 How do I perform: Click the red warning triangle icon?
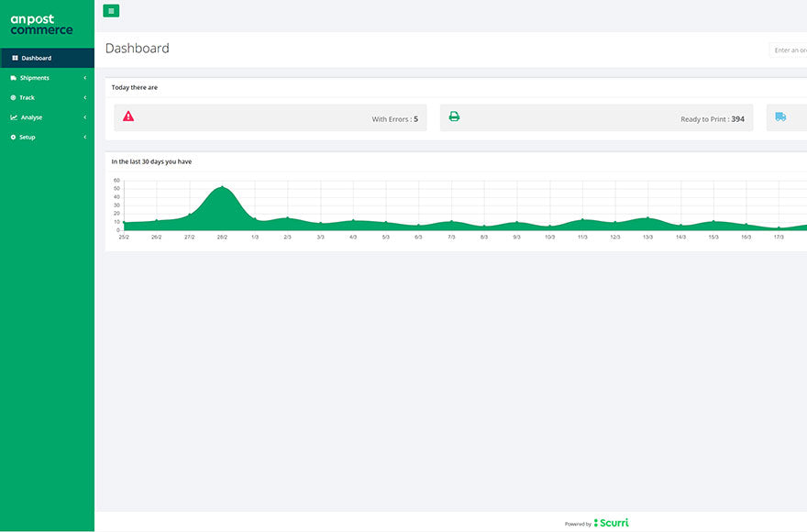coord(128,116)
